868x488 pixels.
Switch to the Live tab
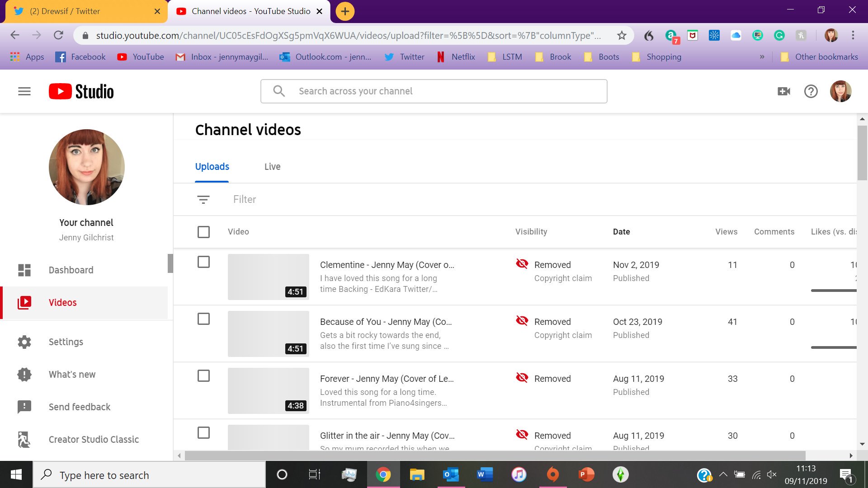coord(272,166)
